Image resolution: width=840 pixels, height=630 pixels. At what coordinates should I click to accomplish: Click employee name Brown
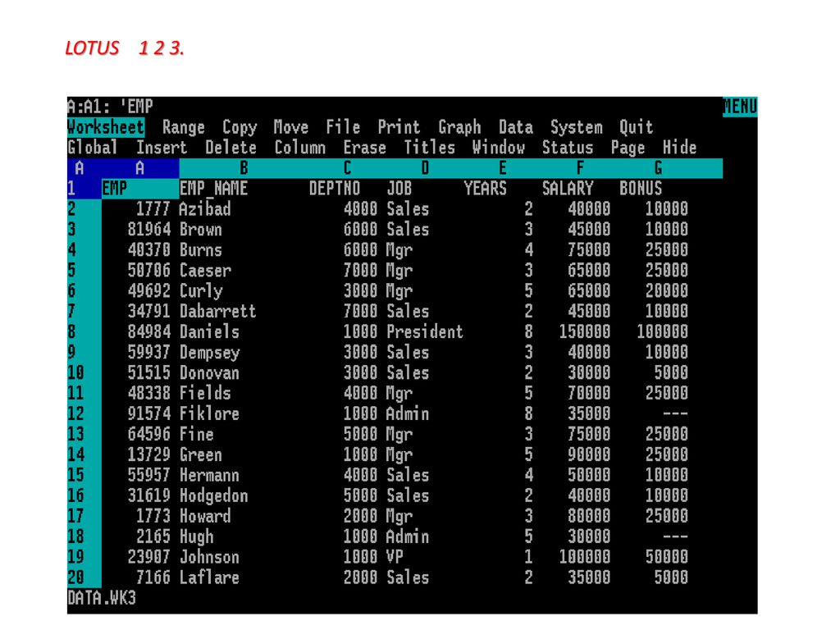click(x=200, y=230)
